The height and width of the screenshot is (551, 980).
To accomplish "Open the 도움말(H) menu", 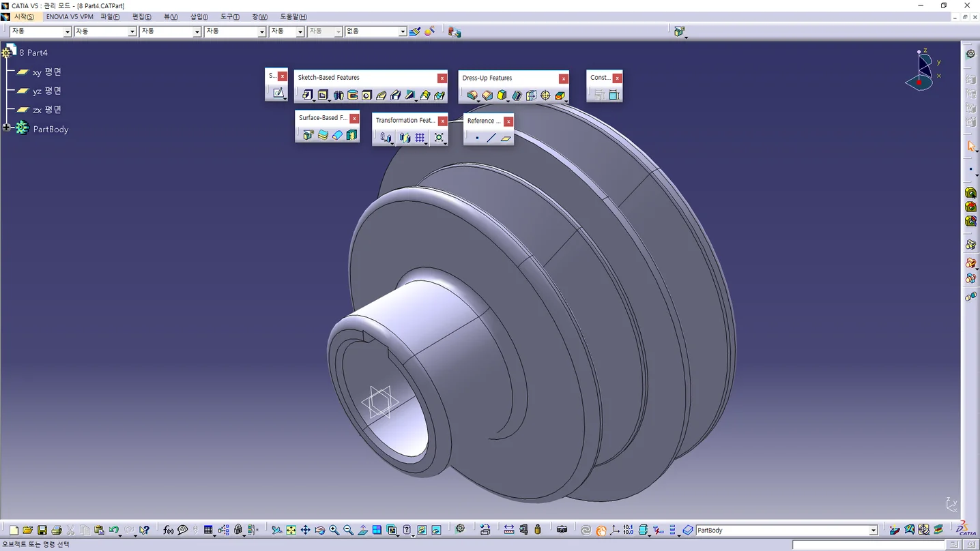I will tap(293, 16).
